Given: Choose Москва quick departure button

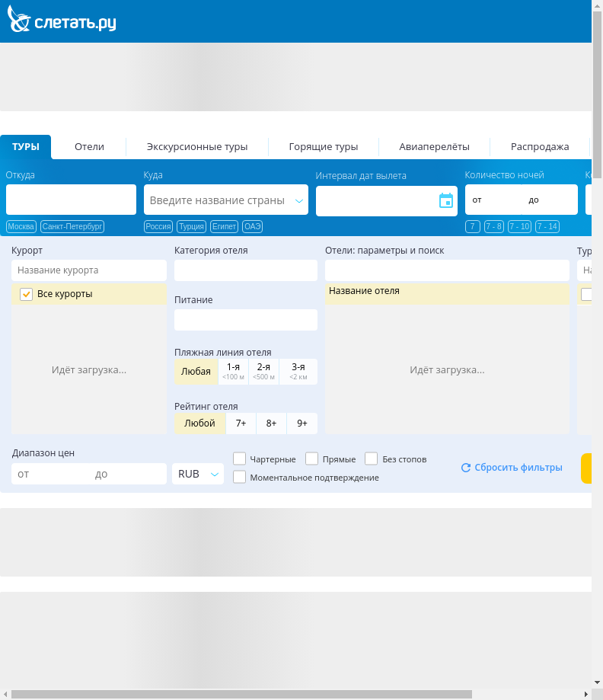Looking at the screenshot, I should pyautogui.click(x=21, y=226).
